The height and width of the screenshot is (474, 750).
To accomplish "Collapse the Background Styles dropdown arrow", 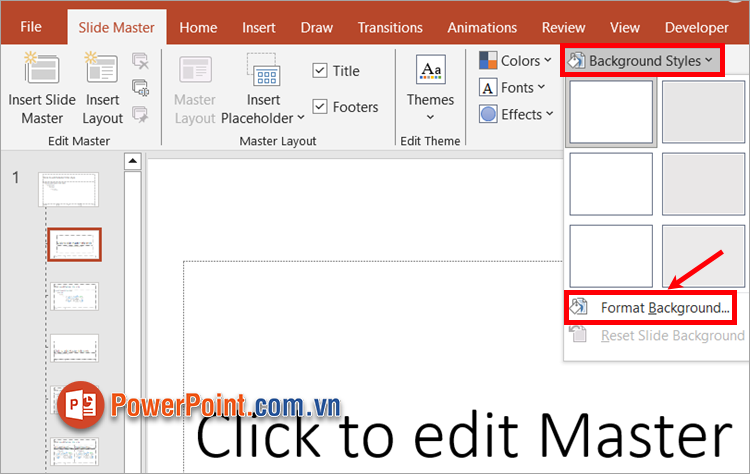I will 708,60.
